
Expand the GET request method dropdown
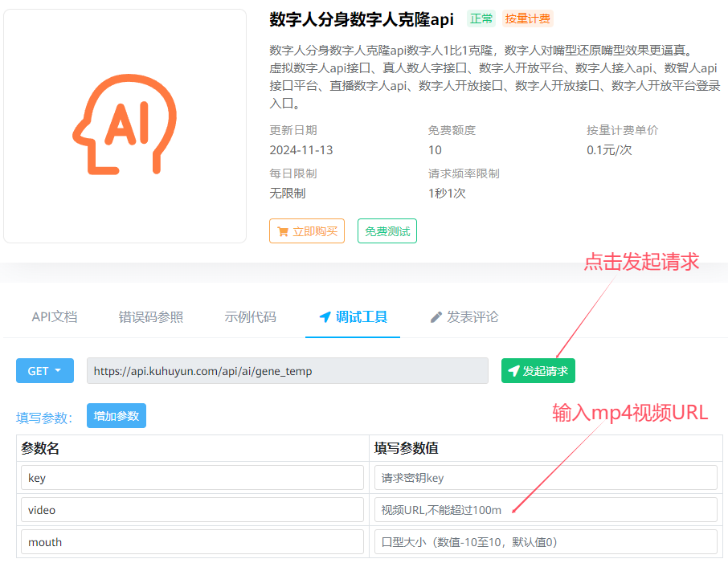45,371
